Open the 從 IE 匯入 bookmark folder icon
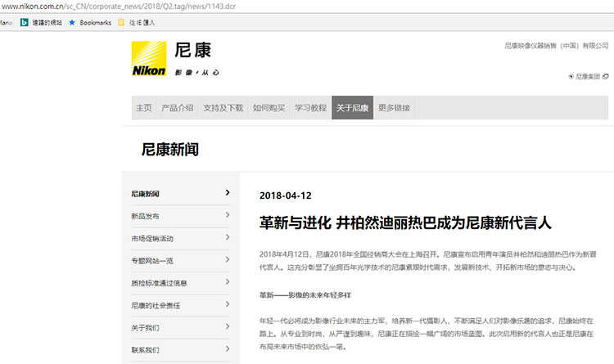 click(121, 23)
